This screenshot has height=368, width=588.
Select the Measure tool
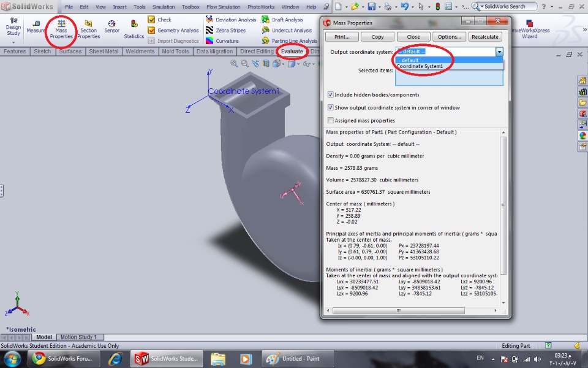pos(36,27)
